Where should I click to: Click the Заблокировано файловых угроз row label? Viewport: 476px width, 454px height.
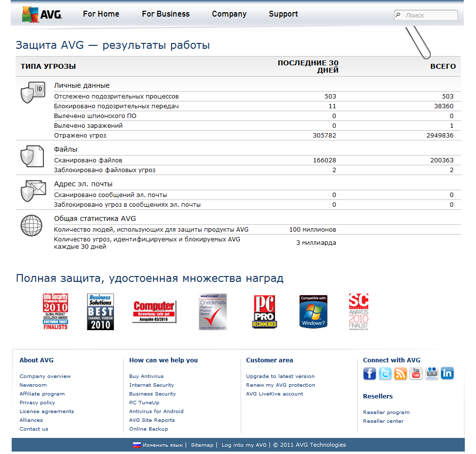(105, 170)
